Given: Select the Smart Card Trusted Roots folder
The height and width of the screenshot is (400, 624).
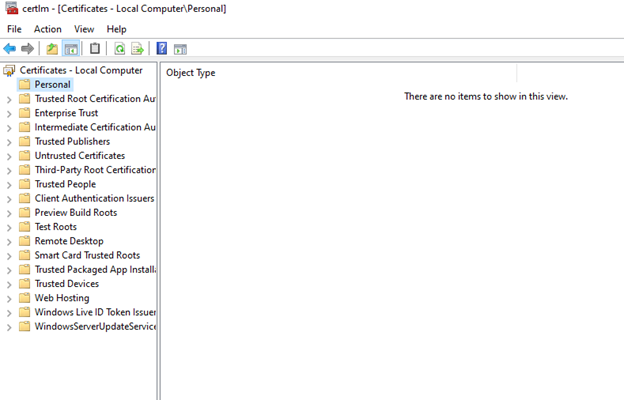Looking at the screenshot, I should click(x=87, y=255).
